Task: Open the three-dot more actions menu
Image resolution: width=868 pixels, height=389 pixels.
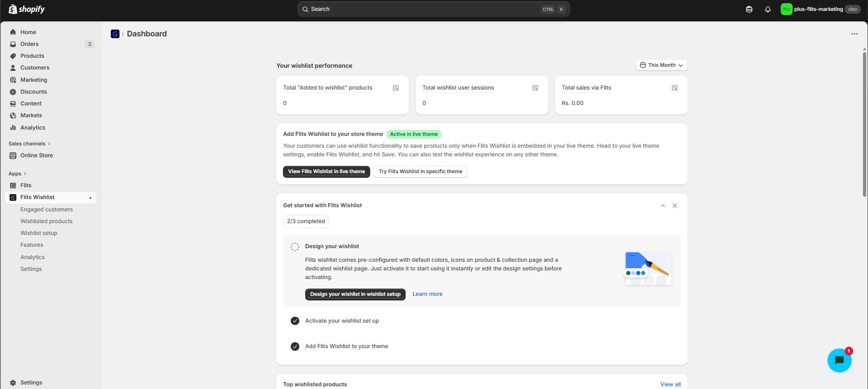Action: coord(854,34)
